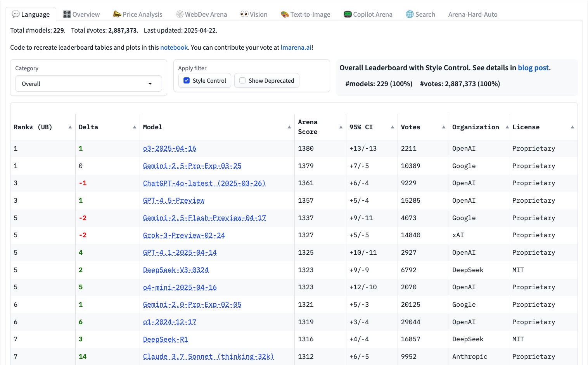Click delta value 6 in o1-2024-12-17 row
Image resolution: width=588 pixels, height=365 pixels.
pos(81,322)
